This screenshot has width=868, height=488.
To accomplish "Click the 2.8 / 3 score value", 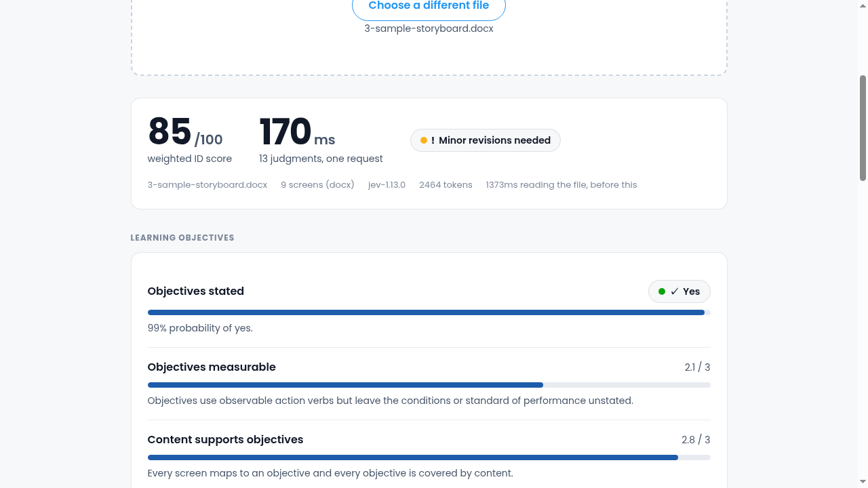I will click(x=696, y=440).
